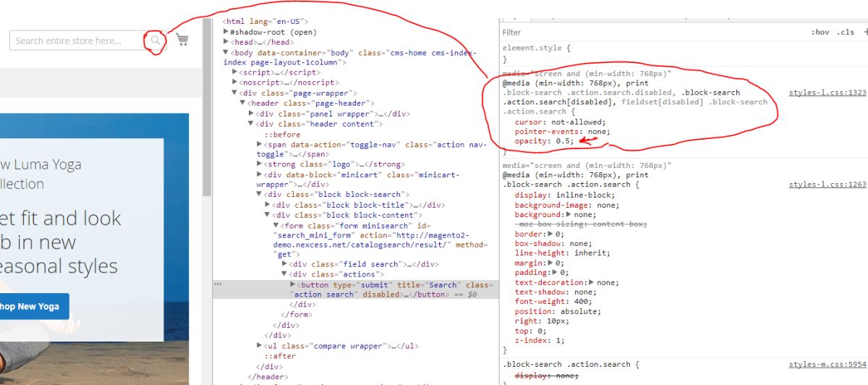The height and width of the screenshot is (385, 868).
Task: Expand the submit button element node
Action: [292, 284]
